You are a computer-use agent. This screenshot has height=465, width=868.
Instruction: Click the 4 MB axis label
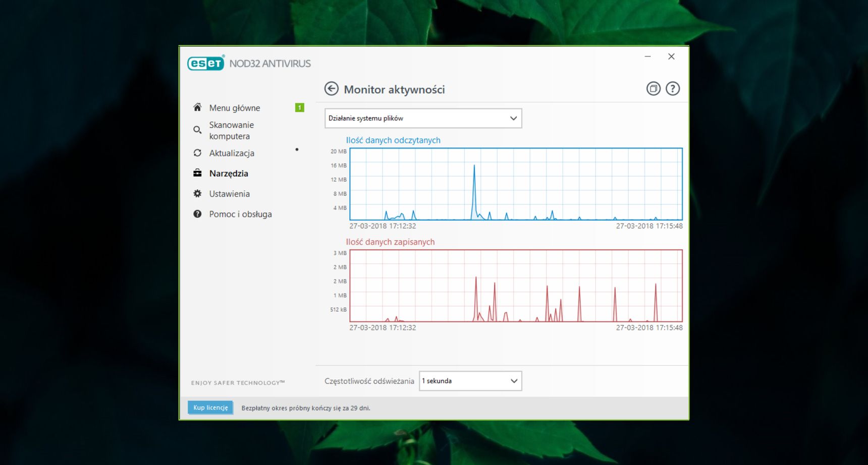[x=340, y=208]
